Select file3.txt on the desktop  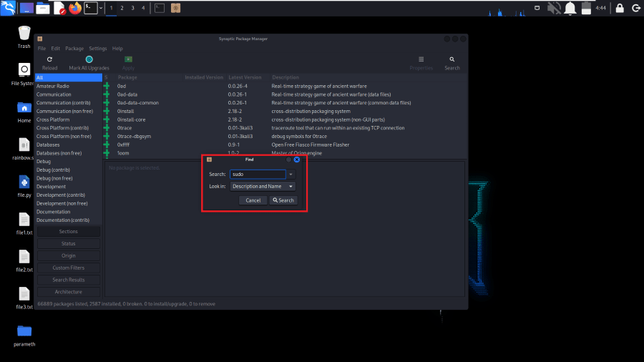[24, 299]
